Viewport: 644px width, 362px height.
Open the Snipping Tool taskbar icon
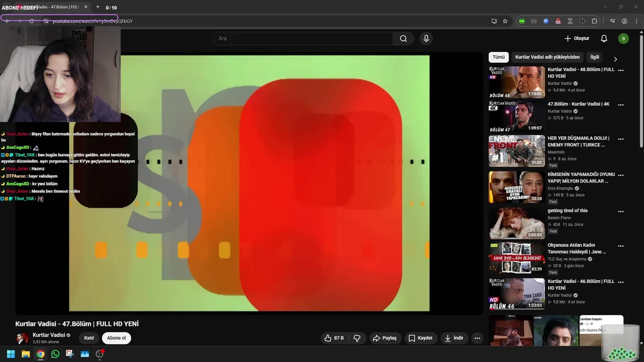[70, 354]
